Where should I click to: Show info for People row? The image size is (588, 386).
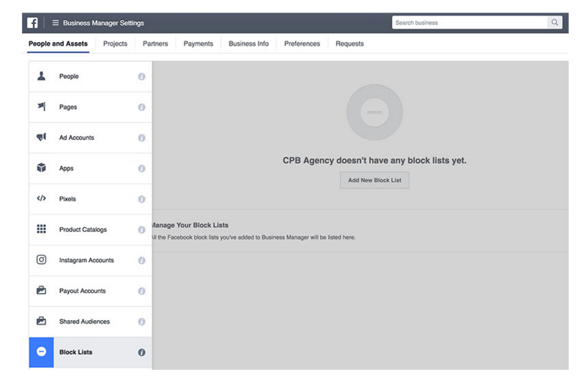142,76
